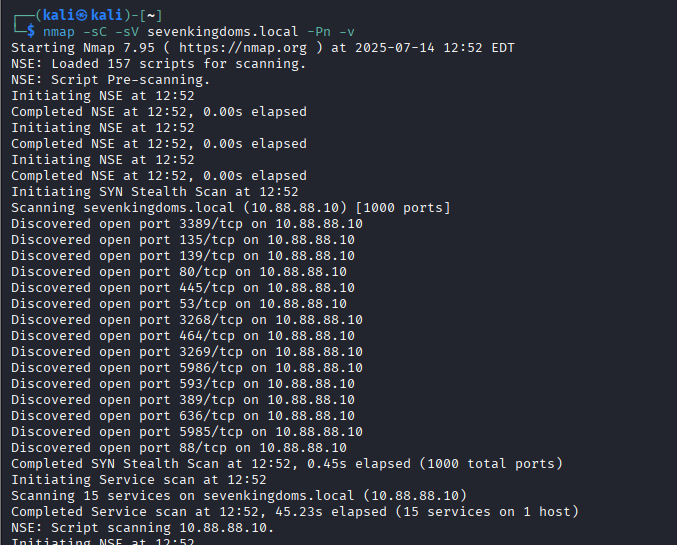677x545 pixels.
Task: Click the -v verbose flag
Action: coord(347,32)
